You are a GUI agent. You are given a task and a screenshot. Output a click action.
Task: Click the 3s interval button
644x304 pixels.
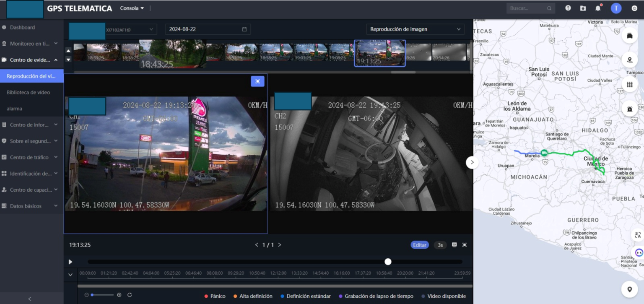(x=440, y=245)
